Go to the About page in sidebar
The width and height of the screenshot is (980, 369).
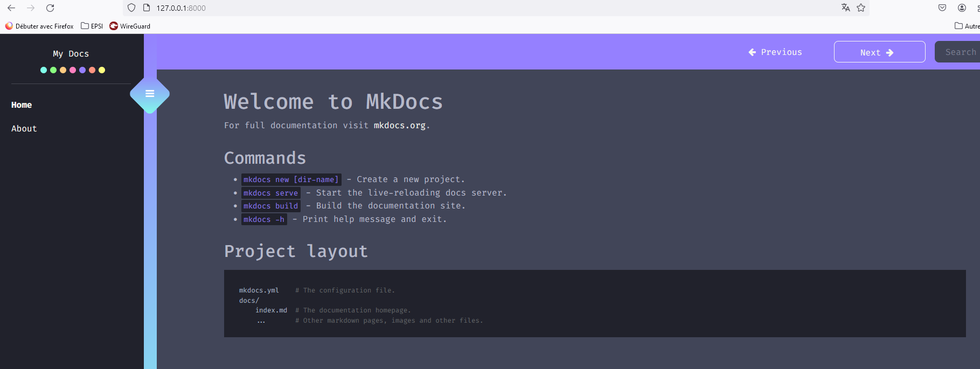pos(24,129)
